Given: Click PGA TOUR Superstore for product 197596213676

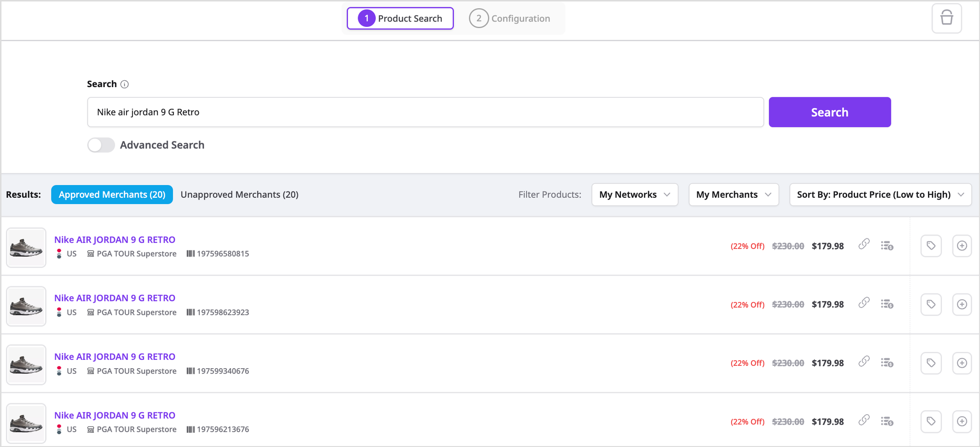Looking at the screenshot, I should click(137, 429).
